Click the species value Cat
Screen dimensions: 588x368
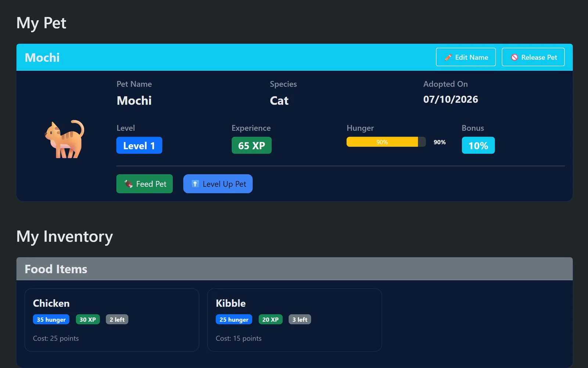[x=279, y=100]
